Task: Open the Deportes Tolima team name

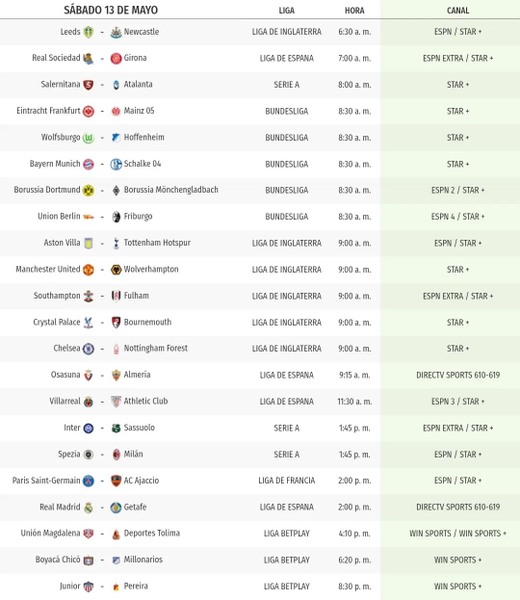Action: coord(152,533)
